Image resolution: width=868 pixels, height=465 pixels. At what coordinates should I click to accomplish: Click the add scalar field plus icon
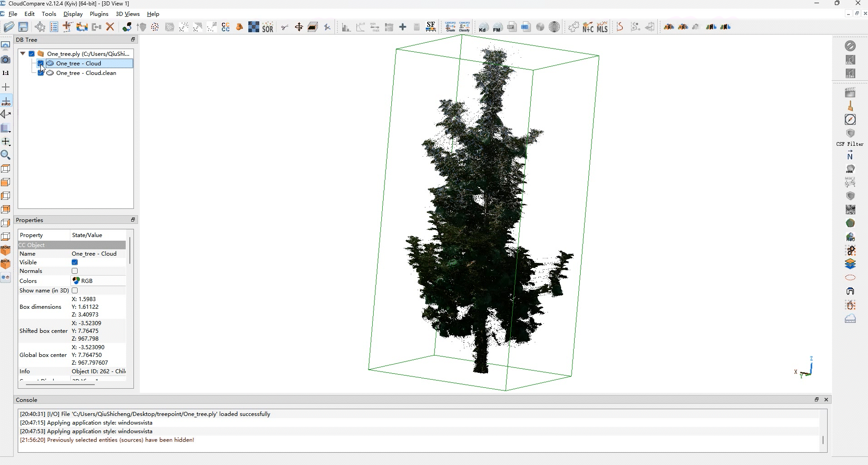[403, 27]
